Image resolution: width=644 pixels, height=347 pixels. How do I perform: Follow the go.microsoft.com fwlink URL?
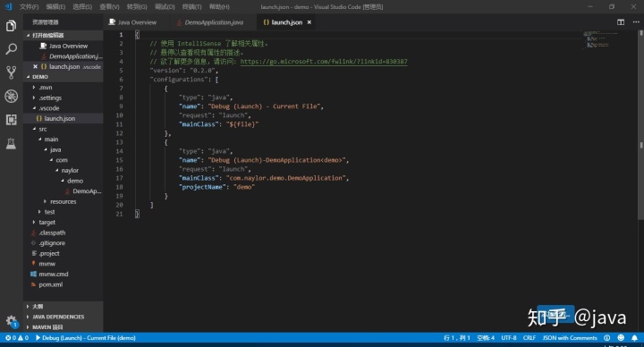click(324, 62)
